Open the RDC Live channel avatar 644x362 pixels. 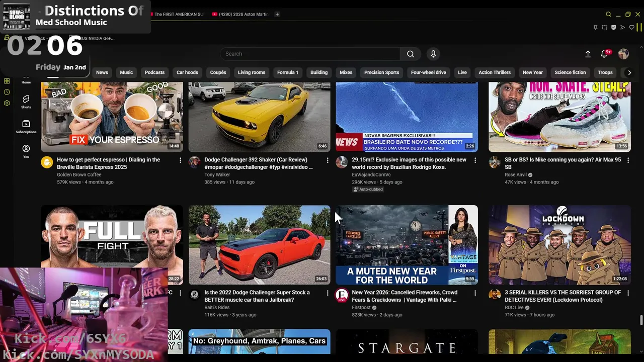pyautogui.click(x=495, y=295)
